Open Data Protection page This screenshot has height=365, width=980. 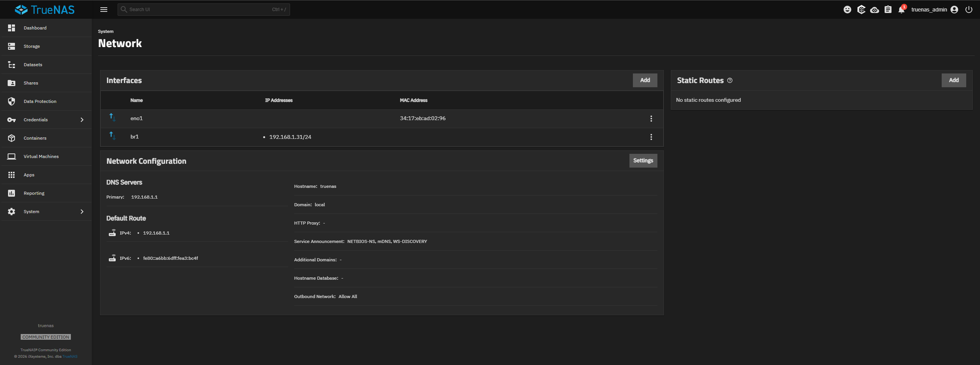tap(46, 101)
